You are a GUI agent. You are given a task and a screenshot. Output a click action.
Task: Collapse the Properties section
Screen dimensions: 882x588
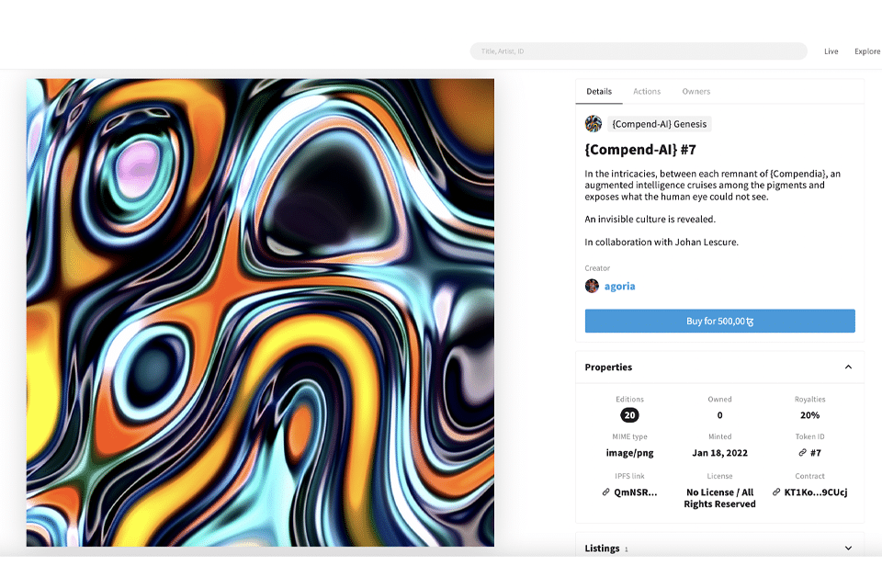848,367
